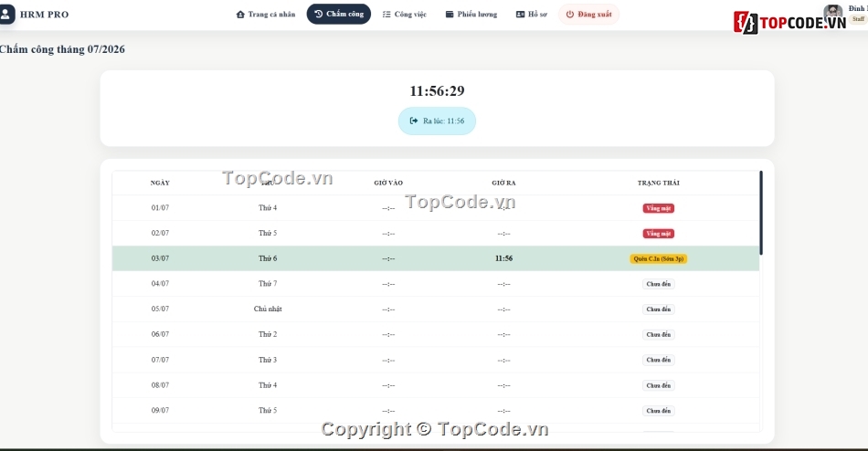The height and width of the screenshot is (451, 868).
Task: Go to the Phiếu lương page
Action: point(471,15)
